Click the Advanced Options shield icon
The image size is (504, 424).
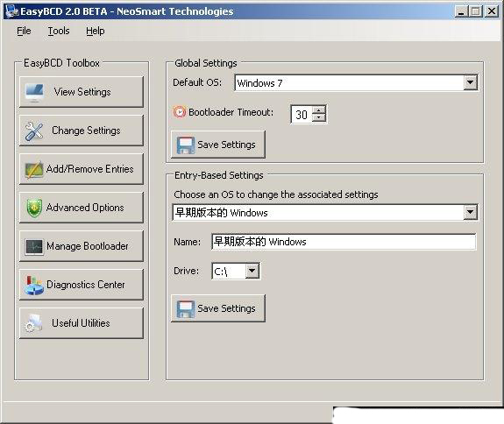(x=34, y=208)
